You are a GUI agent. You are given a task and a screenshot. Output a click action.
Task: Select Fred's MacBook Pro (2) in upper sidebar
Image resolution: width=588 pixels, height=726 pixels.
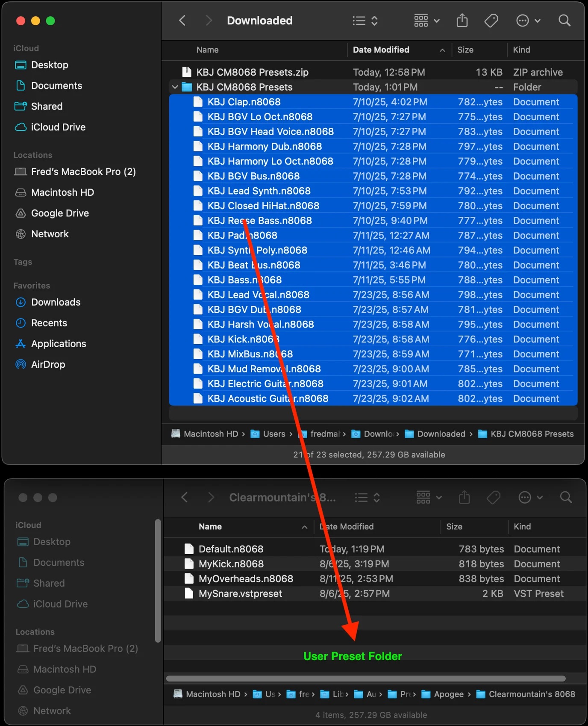coord(75,171)
